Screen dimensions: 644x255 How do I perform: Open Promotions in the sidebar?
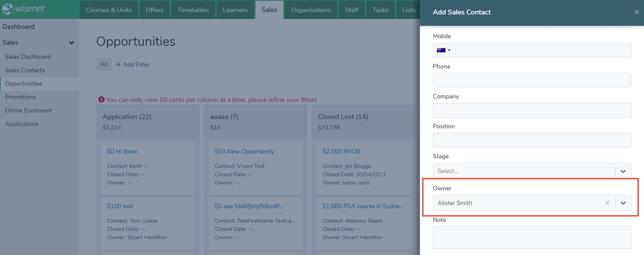pos(20,97)
